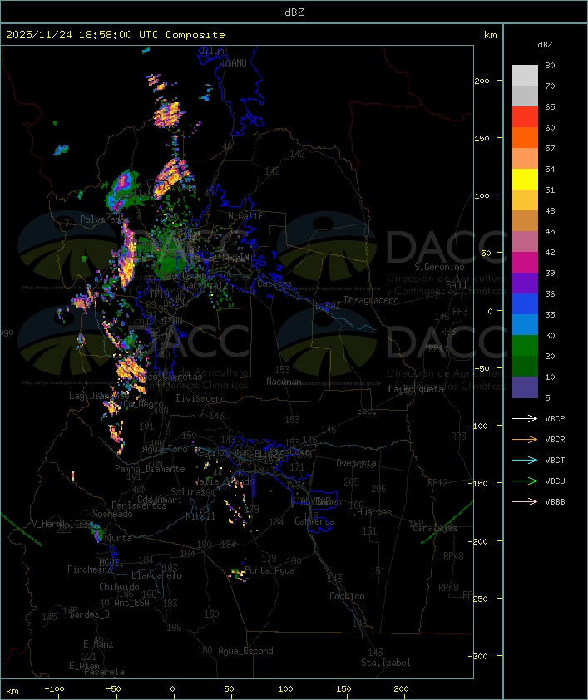588x700 pixels.
Task: Click the N_Calif map label
Action: [245, 216]
